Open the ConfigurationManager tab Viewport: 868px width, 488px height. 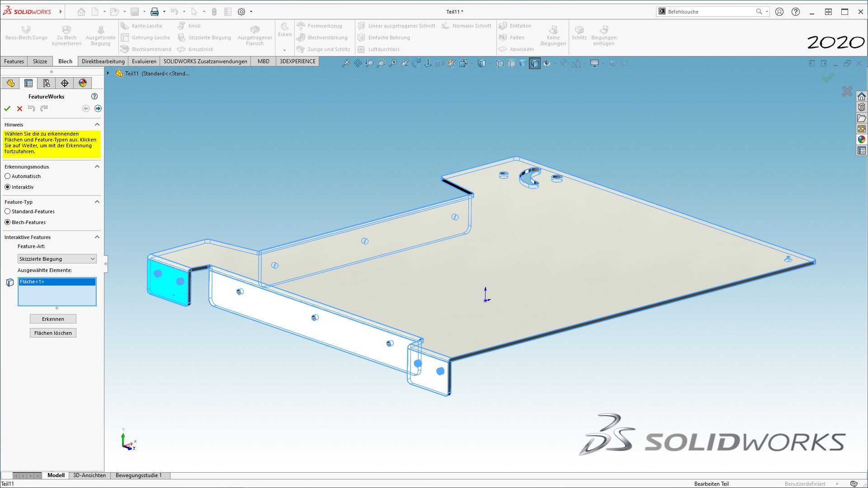tap(47, 83)
